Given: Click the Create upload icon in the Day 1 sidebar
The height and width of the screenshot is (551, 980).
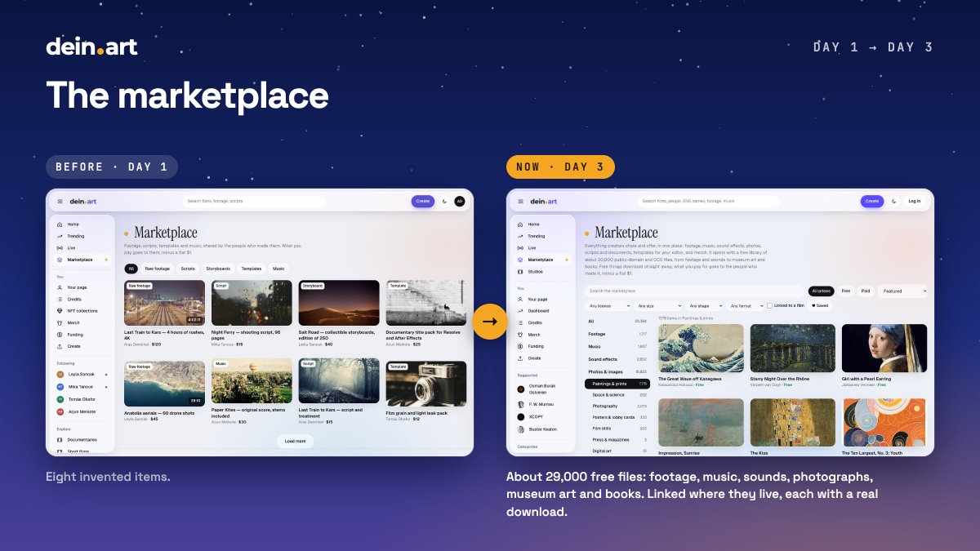Looking at the screenshot, I should (60, 346).
